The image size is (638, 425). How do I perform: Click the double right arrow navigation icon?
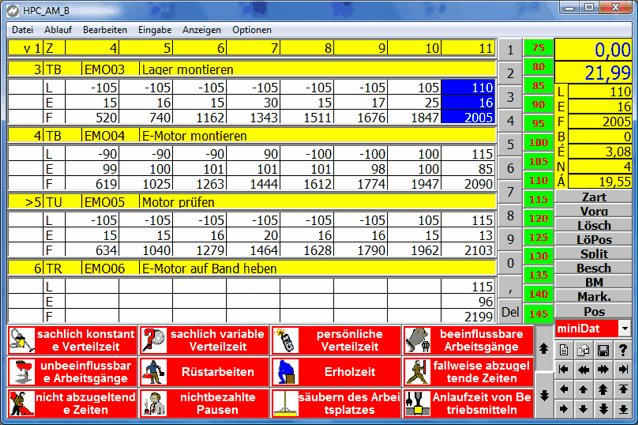603,370
